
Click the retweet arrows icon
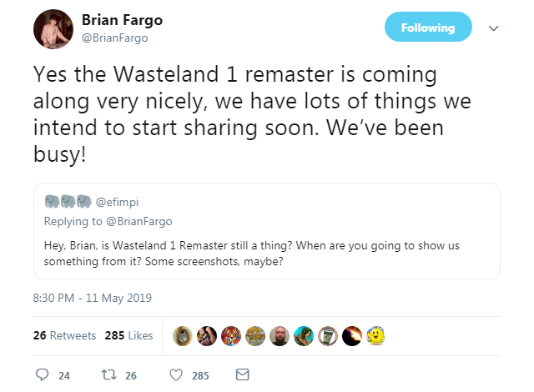click(x=109, y=374)
